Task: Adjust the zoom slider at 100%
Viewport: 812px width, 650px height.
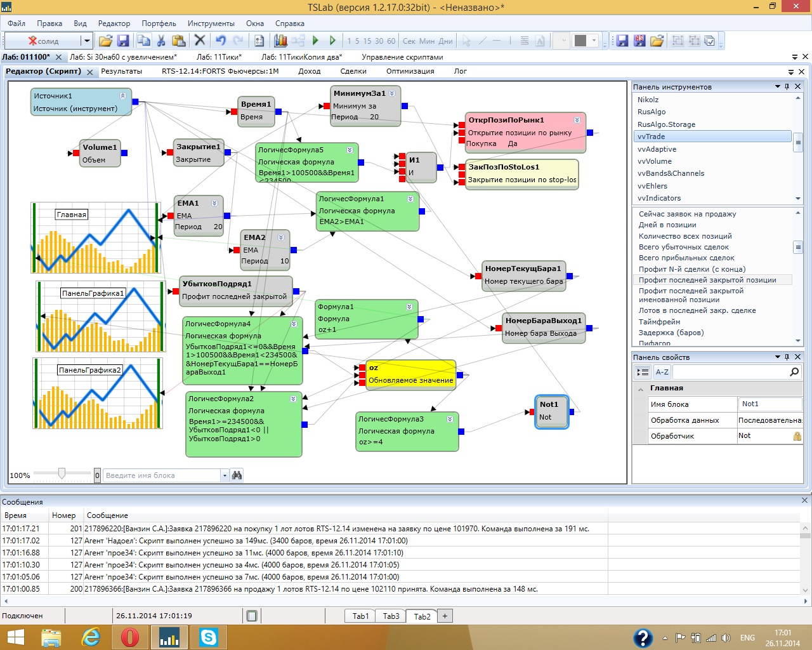Action: point(62,474)
